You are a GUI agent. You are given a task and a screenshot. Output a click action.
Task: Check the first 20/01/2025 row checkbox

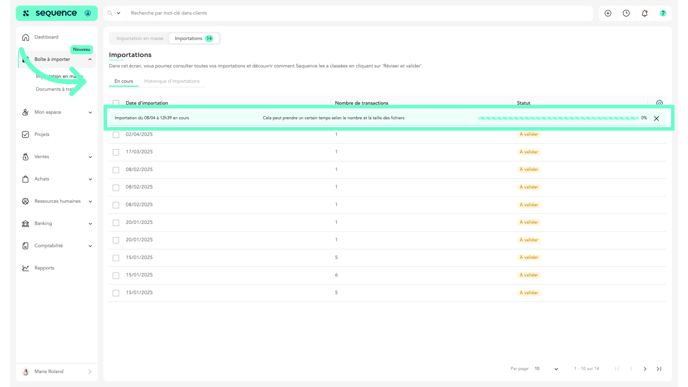(116, 222)
